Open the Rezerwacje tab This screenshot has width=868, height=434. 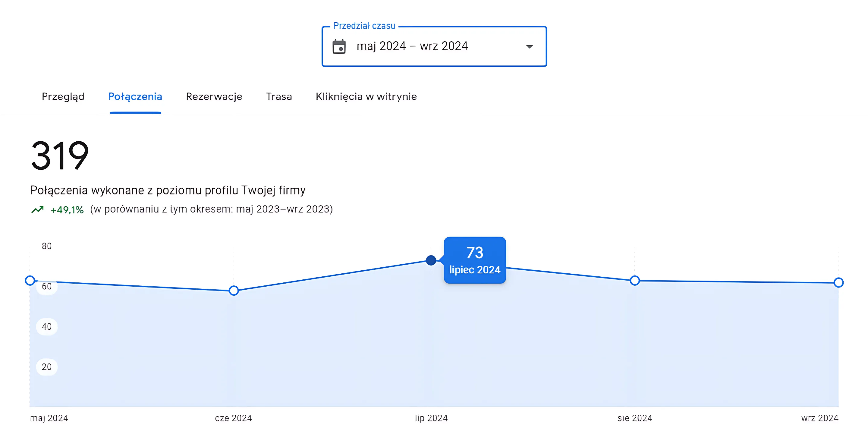point(214,97)
